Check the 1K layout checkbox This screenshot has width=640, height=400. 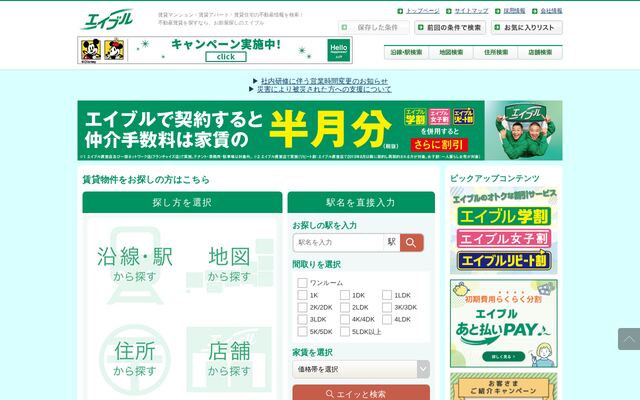pos(302,295)
